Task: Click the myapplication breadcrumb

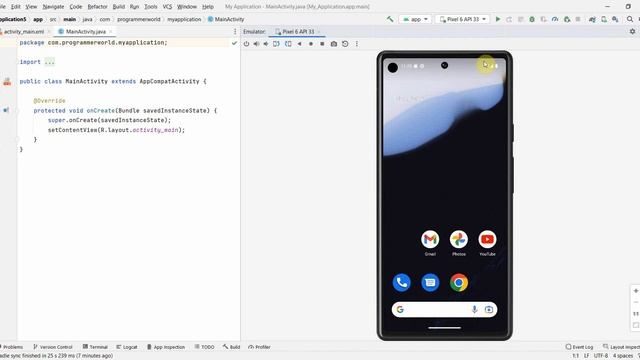Action: pyautogui.click(x=184, y=19)
